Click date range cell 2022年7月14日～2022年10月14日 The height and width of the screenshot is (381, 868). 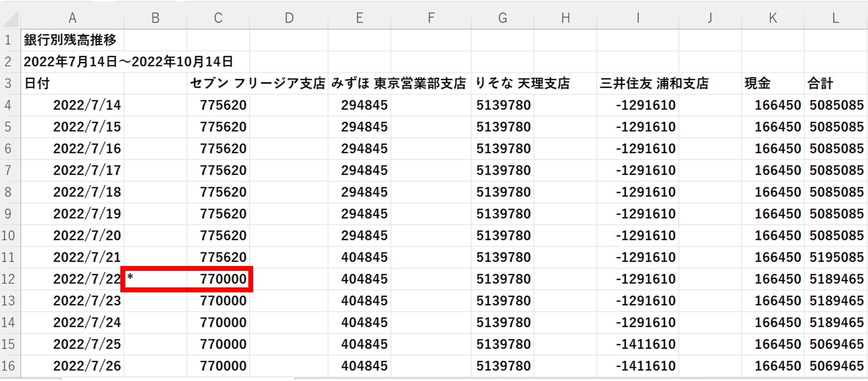[128, 62]
